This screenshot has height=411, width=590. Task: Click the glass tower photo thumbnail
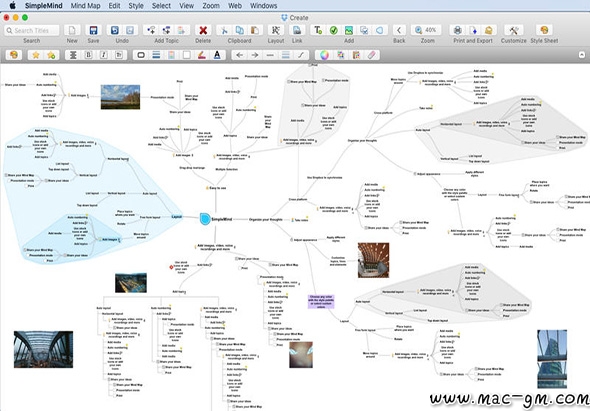point(552,359)
